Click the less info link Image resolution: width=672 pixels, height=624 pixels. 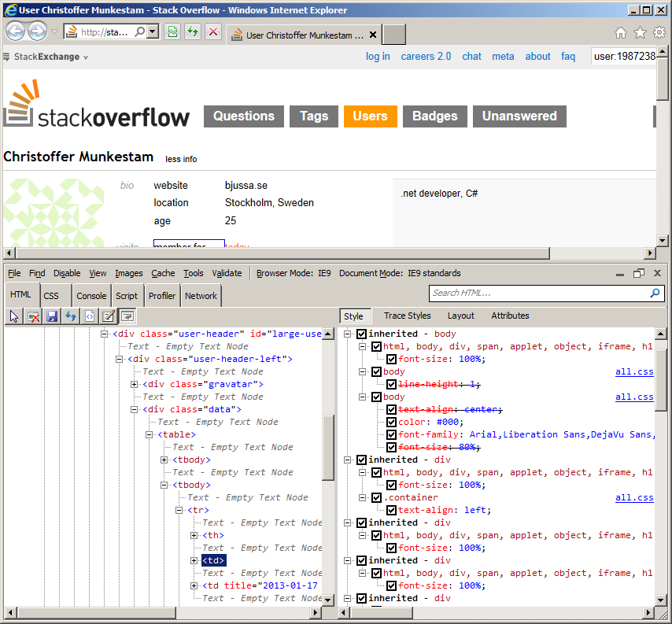(181, 159)
